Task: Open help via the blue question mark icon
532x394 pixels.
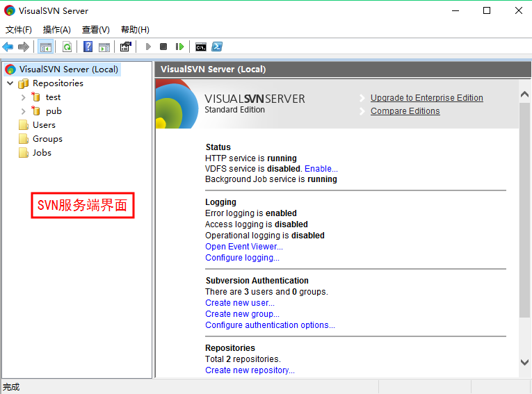Action: click(x=88, y=47)
